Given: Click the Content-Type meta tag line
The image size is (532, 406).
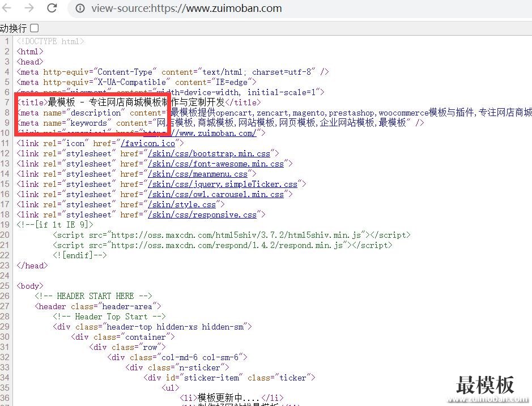Looking at the screenshot, I should click(x=172, y=72).
